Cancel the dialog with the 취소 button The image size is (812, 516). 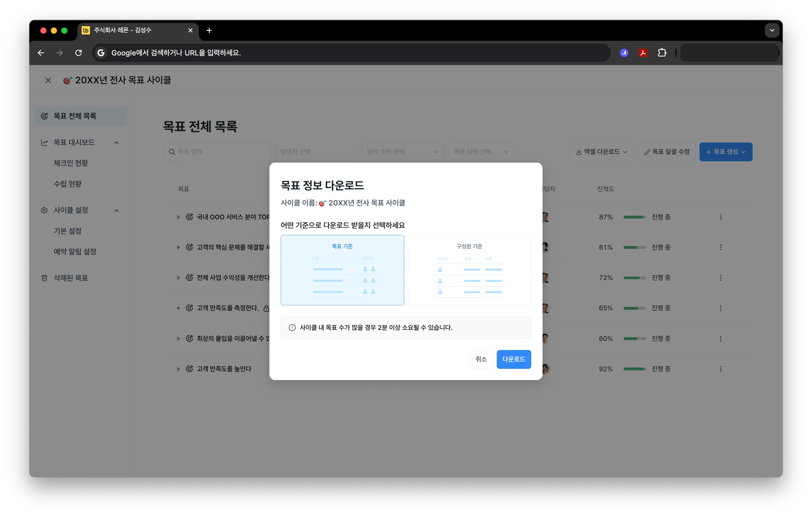[x=481, y=359]
